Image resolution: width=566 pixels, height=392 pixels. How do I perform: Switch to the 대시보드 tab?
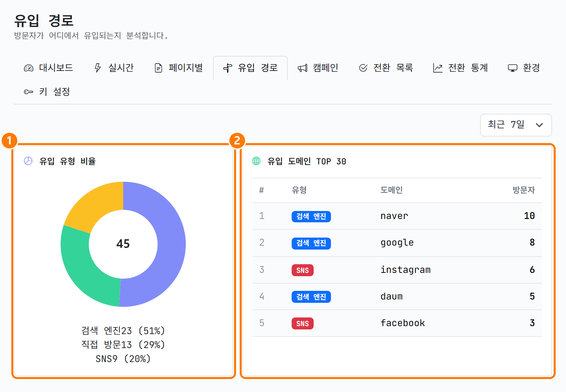49,68
